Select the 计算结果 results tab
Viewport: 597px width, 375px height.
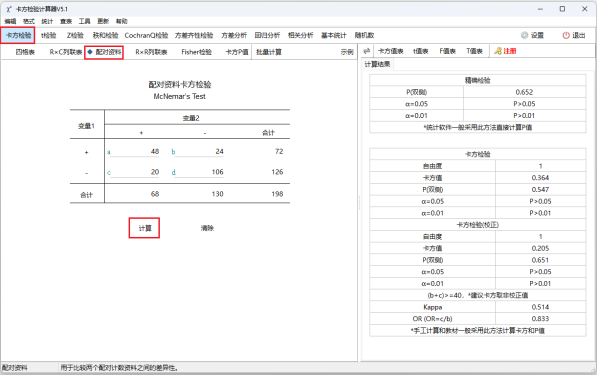click(x=377, y=64)
